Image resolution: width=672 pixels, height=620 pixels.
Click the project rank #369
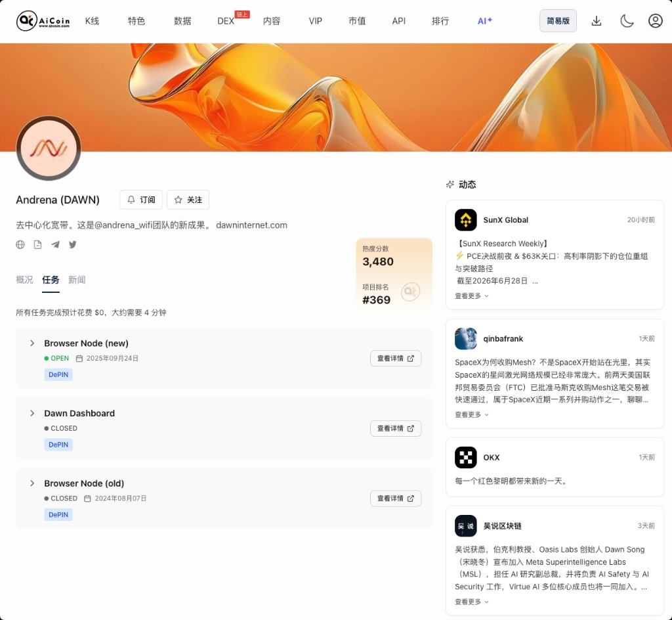click(x=376, y=299)
